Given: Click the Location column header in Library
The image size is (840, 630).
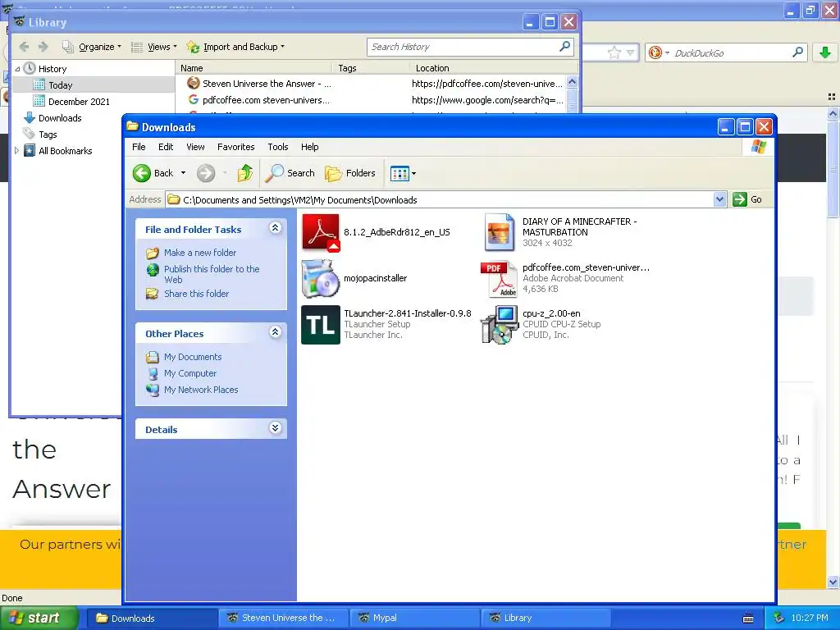Looking at the screenshot, I should (x=494, y=68).
